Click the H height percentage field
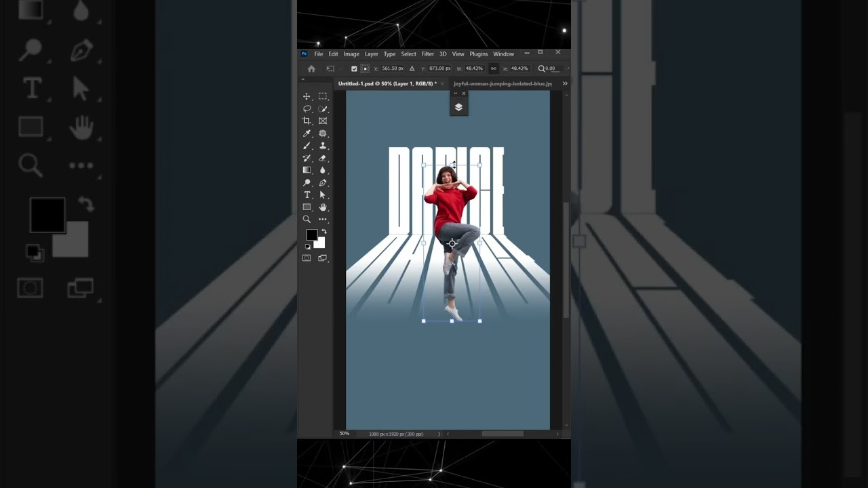 pyautogui.click(x=519, y=68)
